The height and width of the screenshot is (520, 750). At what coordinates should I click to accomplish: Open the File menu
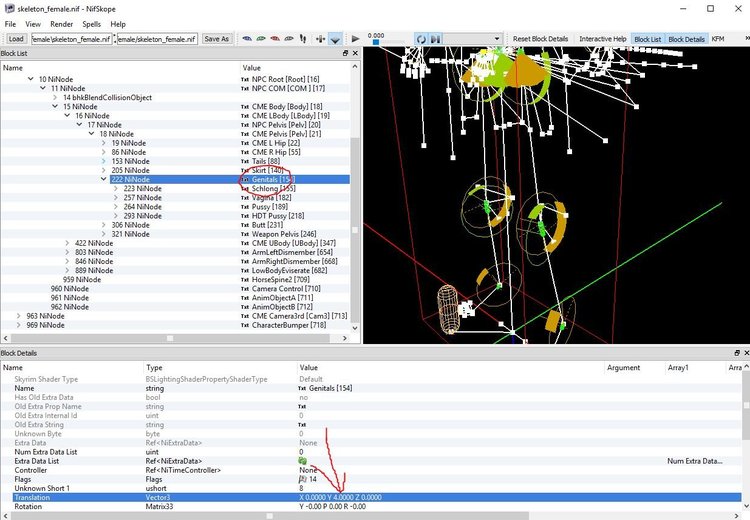pos(10,24)
